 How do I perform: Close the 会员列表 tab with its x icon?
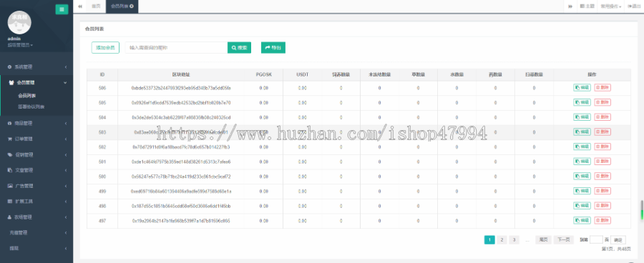coord(132,6)
